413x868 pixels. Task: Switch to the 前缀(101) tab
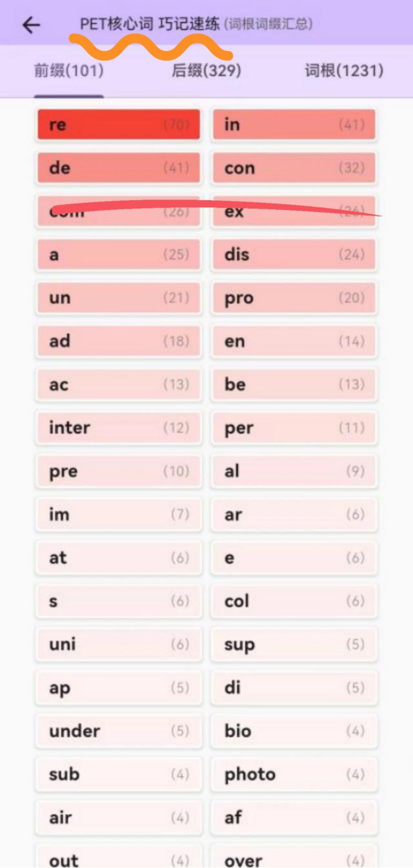(68, 71)
